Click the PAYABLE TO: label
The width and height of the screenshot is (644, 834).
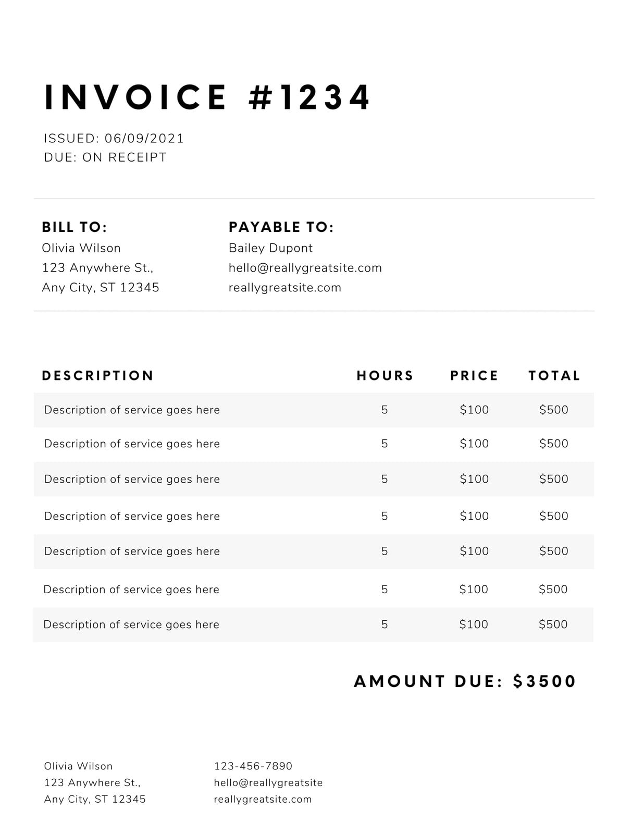pos(281,227)
